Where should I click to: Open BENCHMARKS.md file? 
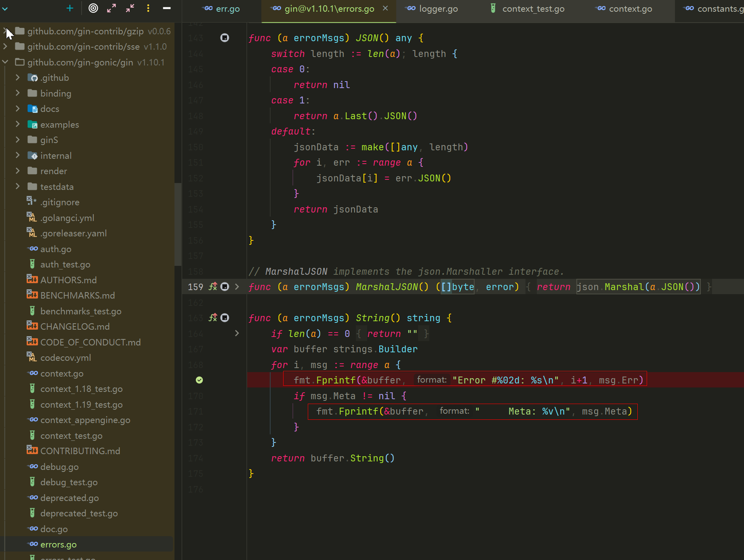click(x=78, y=295)
